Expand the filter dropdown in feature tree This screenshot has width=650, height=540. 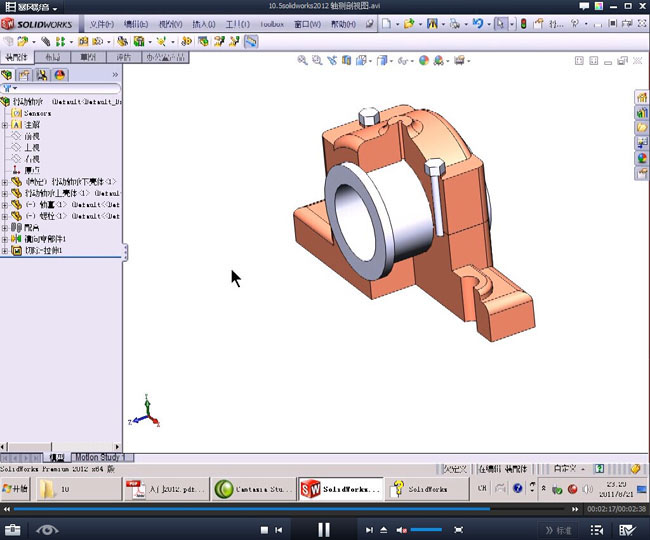(15, 88)
